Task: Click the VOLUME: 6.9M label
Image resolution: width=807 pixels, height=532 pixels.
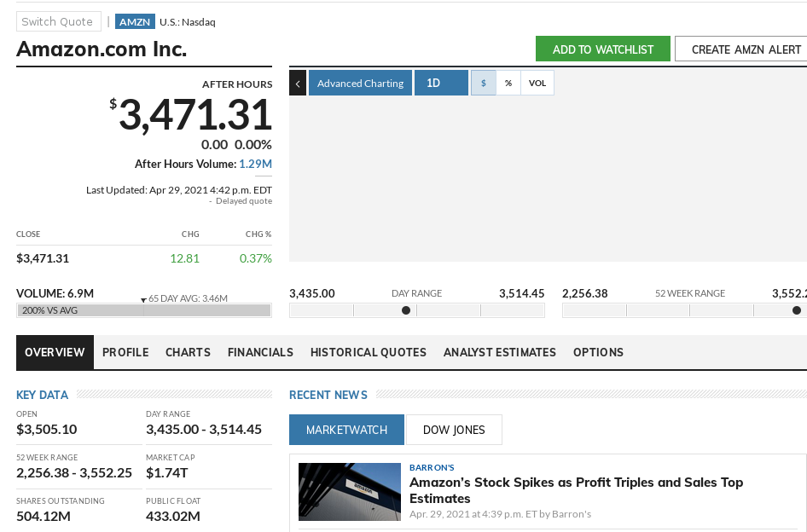Action: click(55, 293)
